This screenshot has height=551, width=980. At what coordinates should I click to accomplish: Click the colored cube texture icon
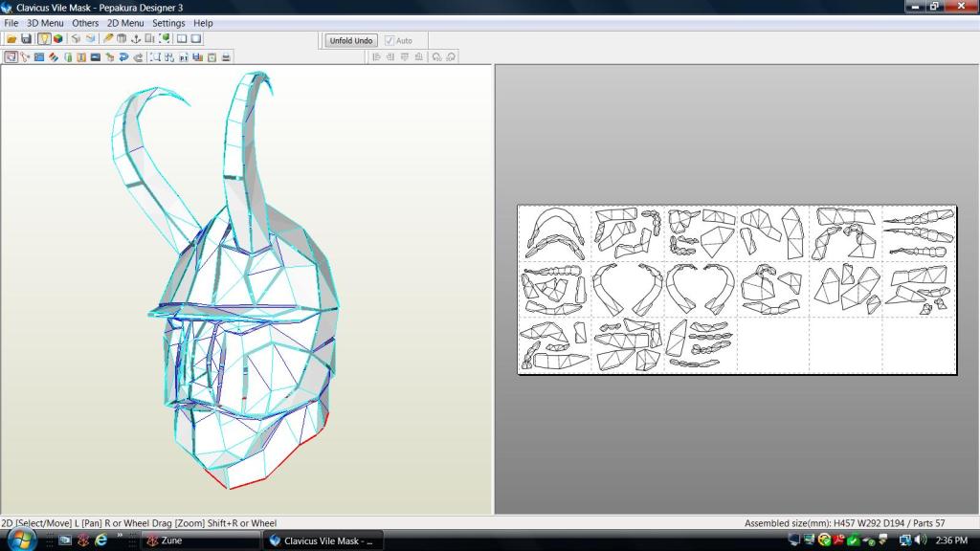click(58, 38)
